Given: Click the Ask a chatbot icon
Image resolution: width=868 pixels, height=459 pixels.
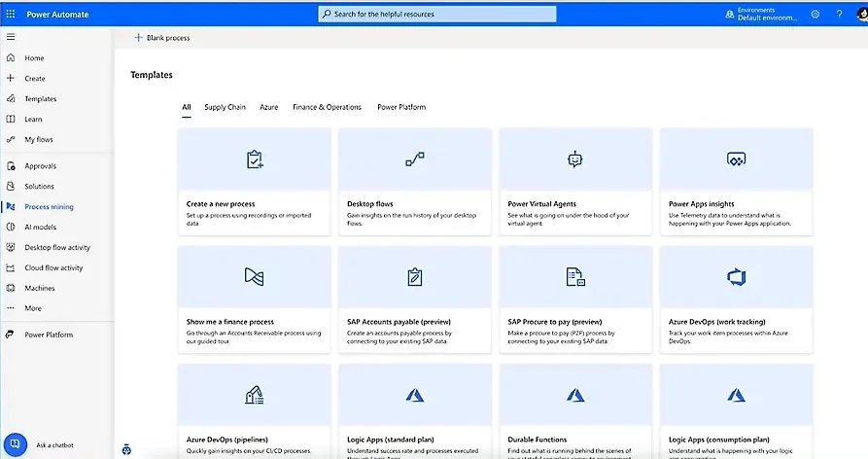Looking at the screenshot, I should [15, 444].
